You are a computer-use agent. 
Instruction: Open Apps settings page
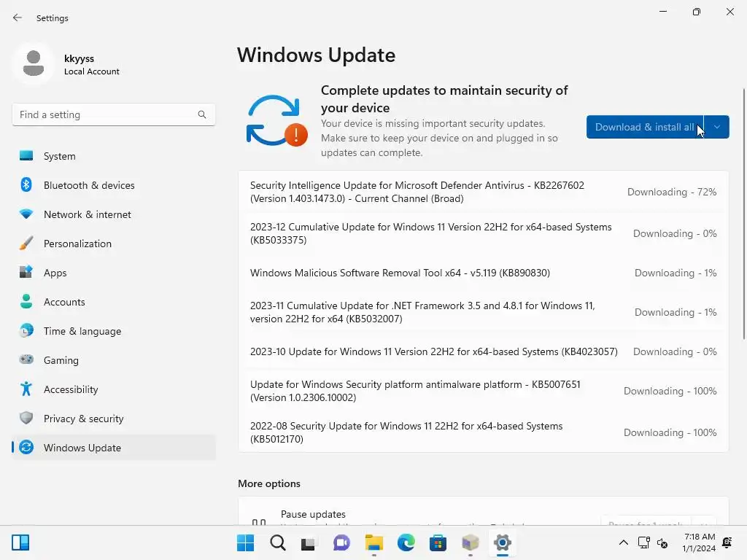click(113, 273)
